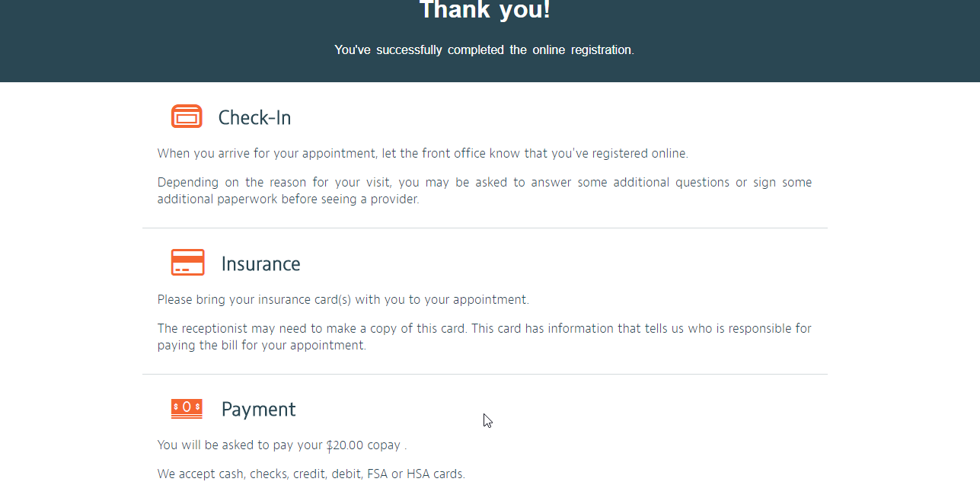Select the Check-In section heading
This screenshot has width=980, height=485.
tap(254, 117)
